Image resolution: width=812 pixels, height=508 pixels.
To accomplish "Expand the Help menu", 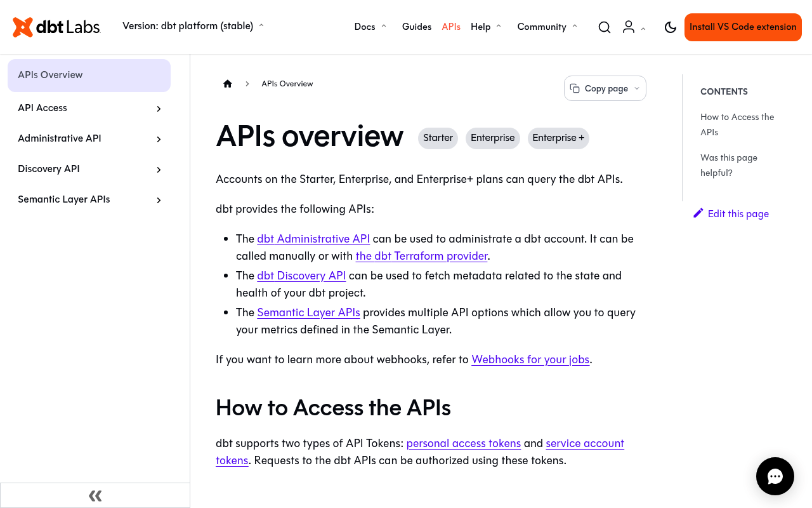I will click(x=486, y=27).
